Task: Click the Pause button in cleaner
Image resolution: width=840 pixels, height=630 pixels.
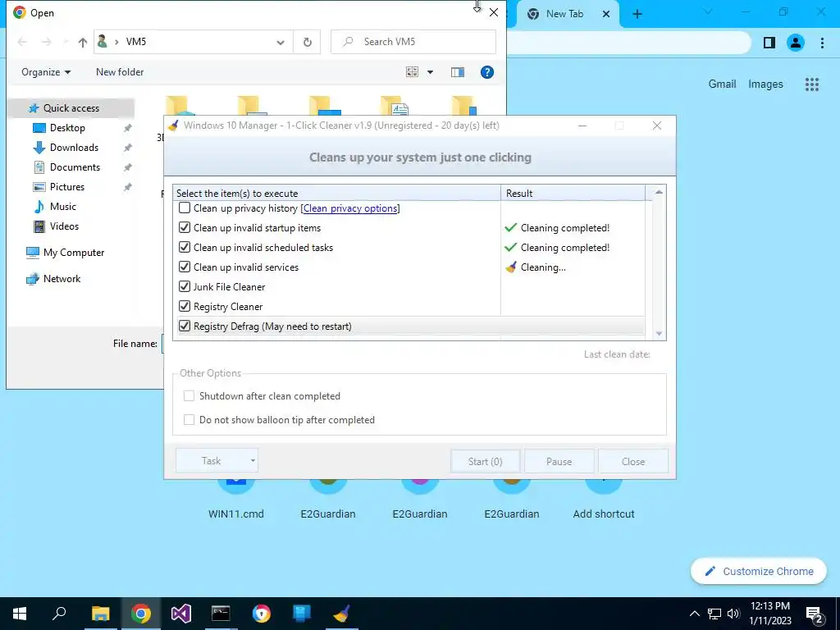Action: point(559,461)
